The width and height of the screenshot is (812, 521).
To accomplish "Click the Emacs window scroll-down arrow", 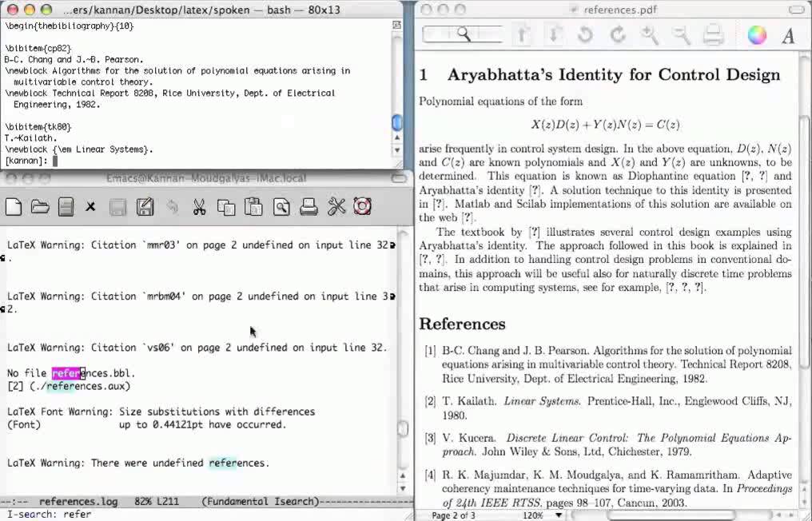I will coord(403,488).
